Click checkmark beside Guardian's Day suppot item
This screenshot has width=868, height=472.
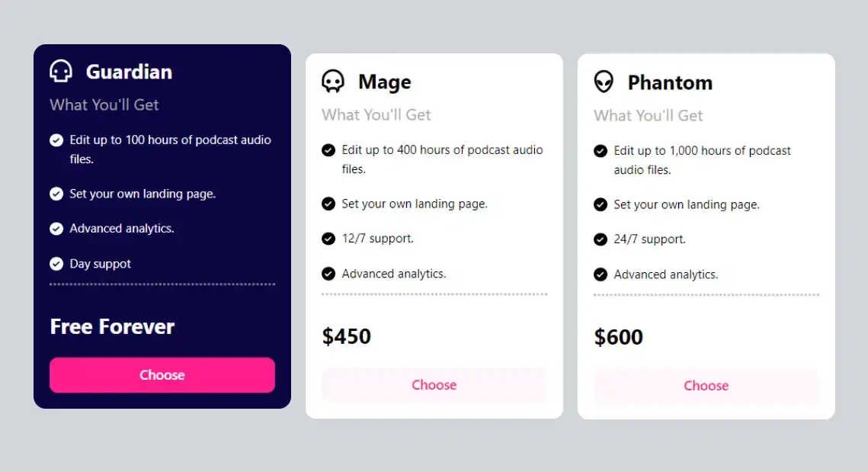(56, 264)
